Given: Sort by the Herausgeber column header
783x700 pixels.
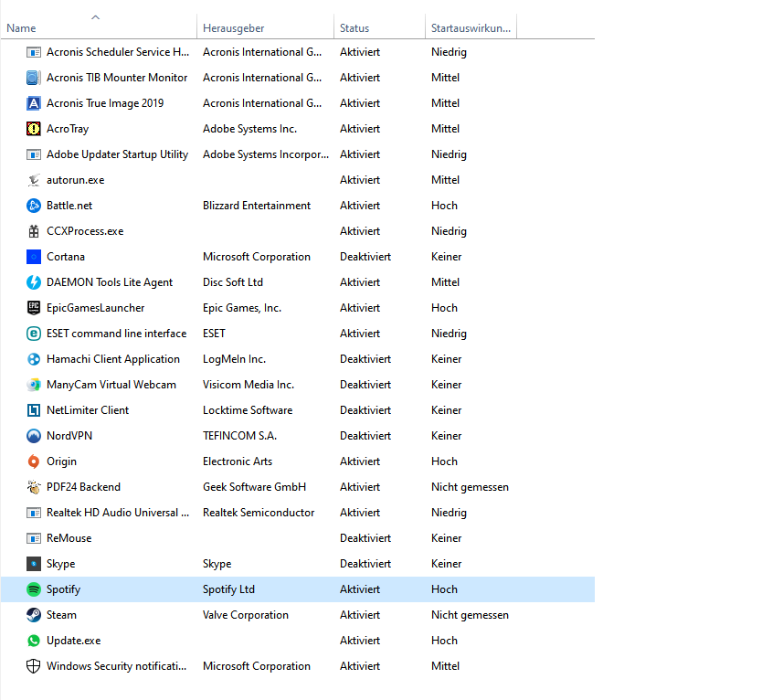Looking at the screenshot, I should (265, 28).
